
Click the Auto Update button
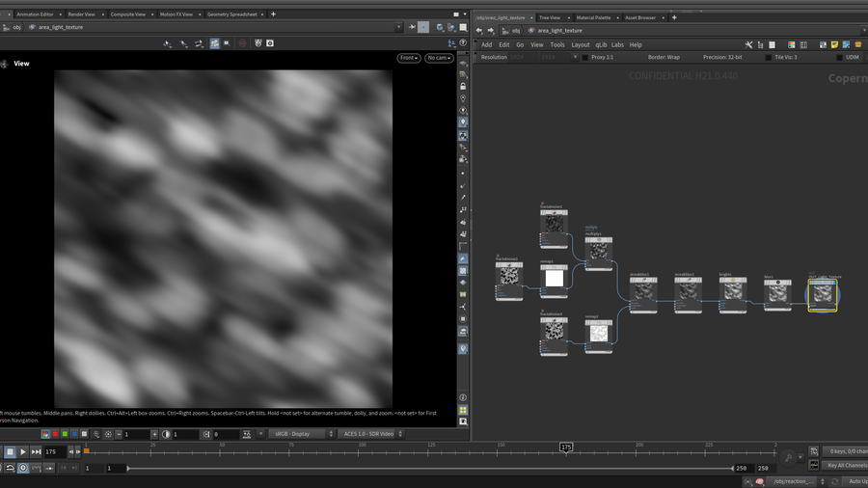click(x=854, y=481)
